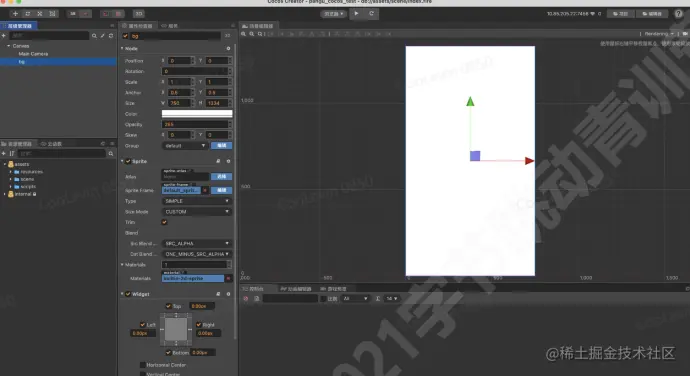The width and height of the screenshot is (690, 376).
Task: Select the Rect transform tool in toolbar
Action: tap(52, 14)
